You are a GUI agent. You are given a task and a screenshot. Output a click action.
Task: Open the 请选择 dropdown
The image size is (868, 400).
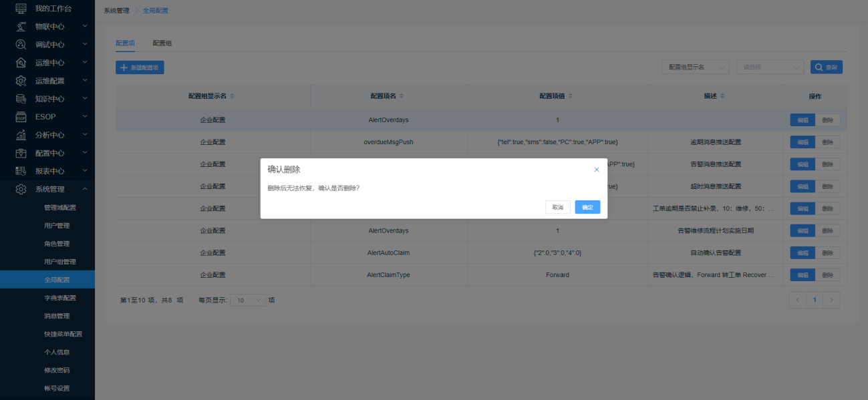coord(770,67)
